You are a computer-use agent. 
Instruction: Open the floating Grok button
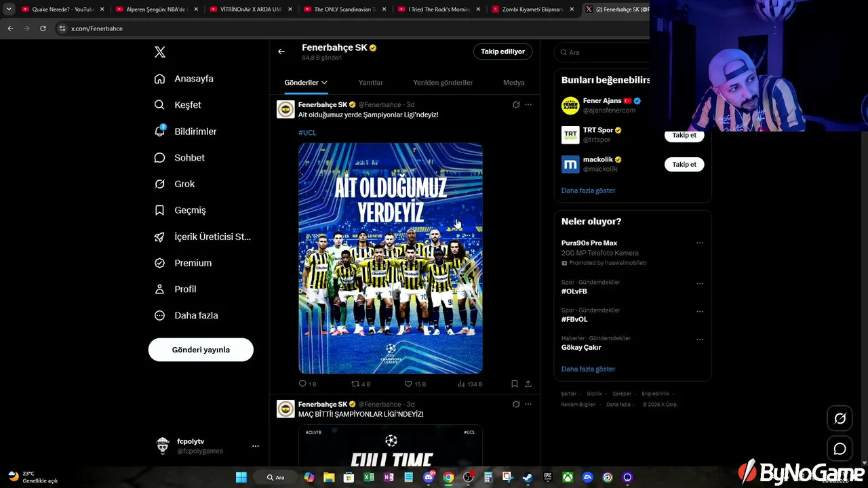[x=840, y=419]
